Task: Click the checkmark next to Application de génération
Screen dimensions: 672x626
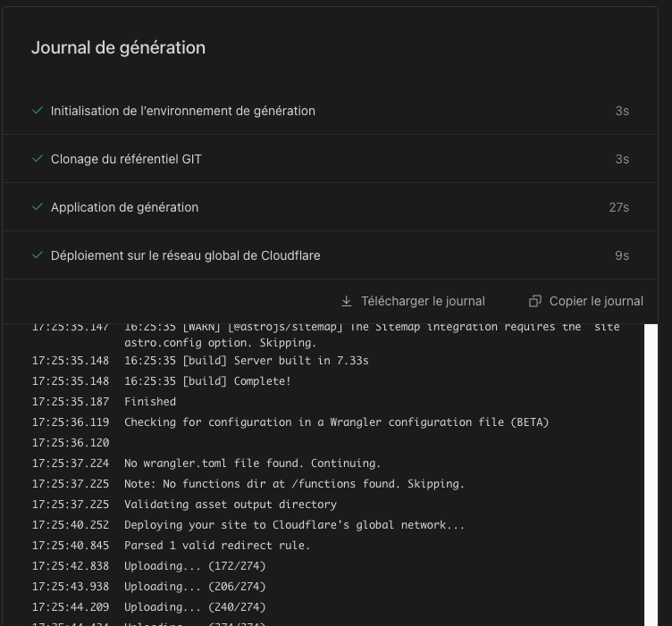Action: coord(38,207)
